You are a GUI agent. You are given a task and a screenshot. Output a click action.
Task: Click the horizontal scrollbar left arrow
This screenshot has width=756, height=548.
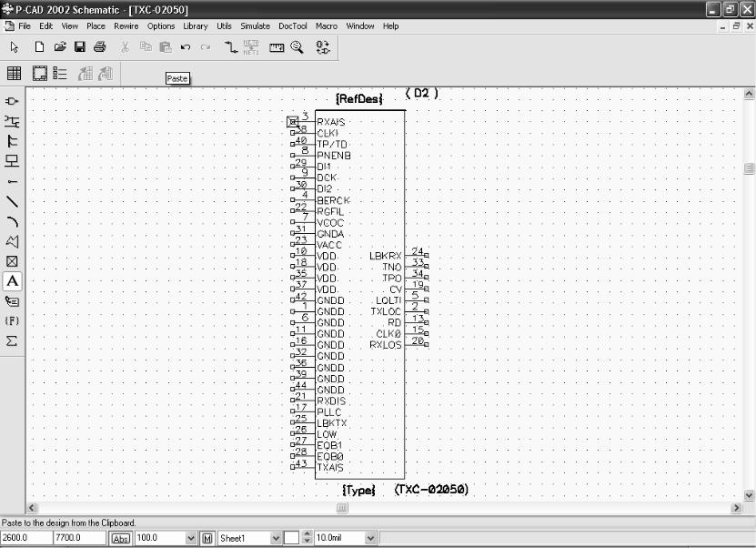(x=32, y=507)
